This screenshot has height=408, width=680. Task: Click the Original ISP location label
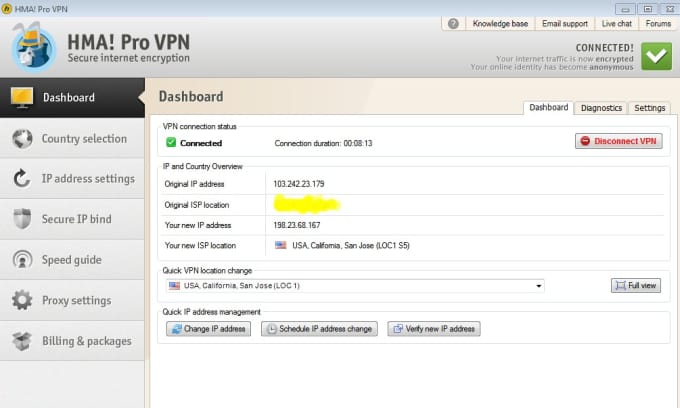click(197, 205)
